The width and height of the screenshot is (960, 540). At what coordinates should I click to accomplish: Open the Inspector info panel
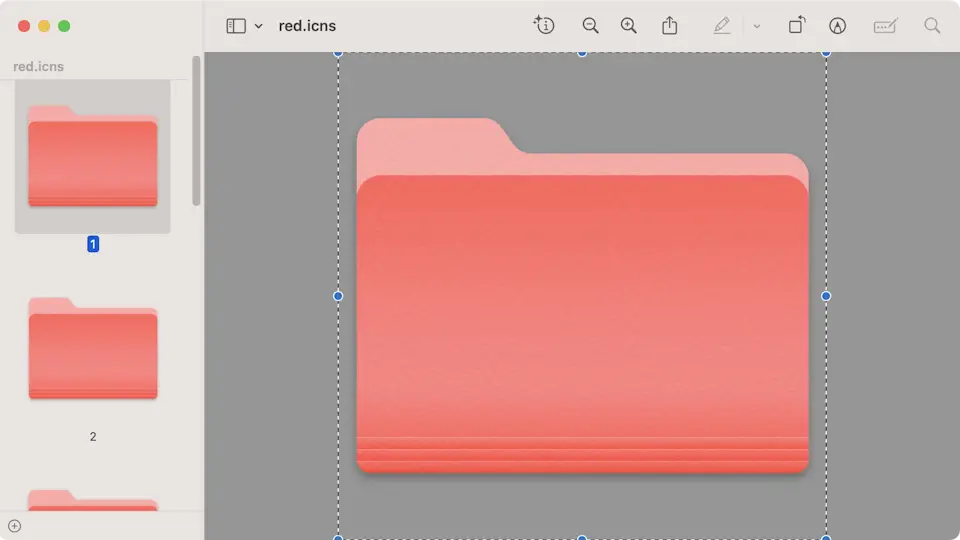[544, 26]
